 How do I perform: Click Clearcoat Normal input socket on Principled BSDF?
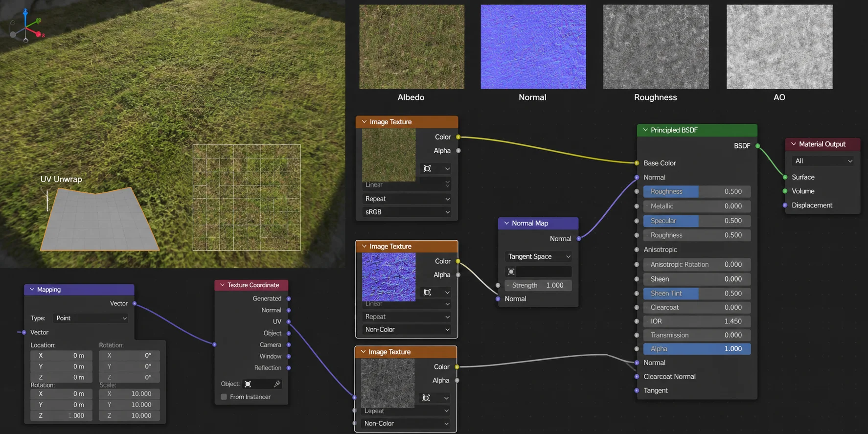click(637, 377)
